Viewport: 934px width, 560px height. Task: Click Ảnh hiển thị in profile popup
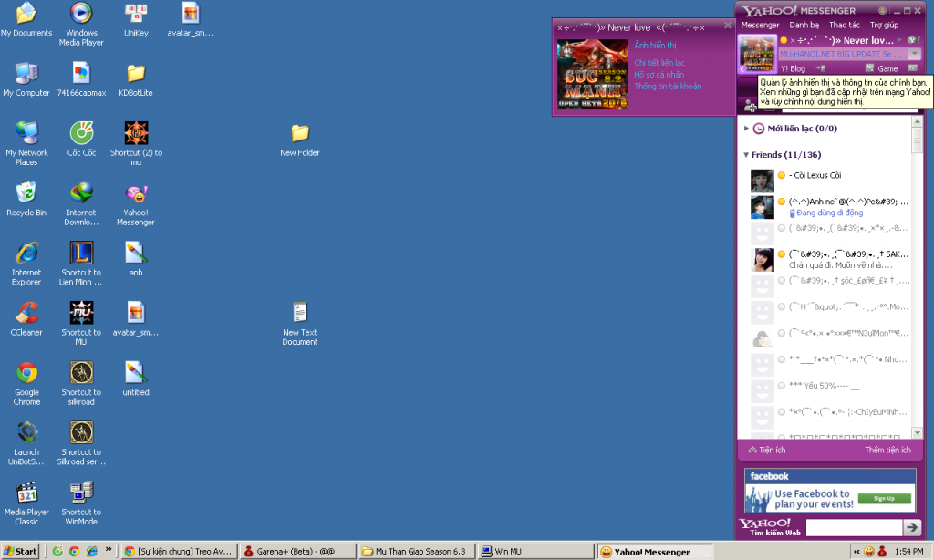pyautogui.click(x=655, y=46)
